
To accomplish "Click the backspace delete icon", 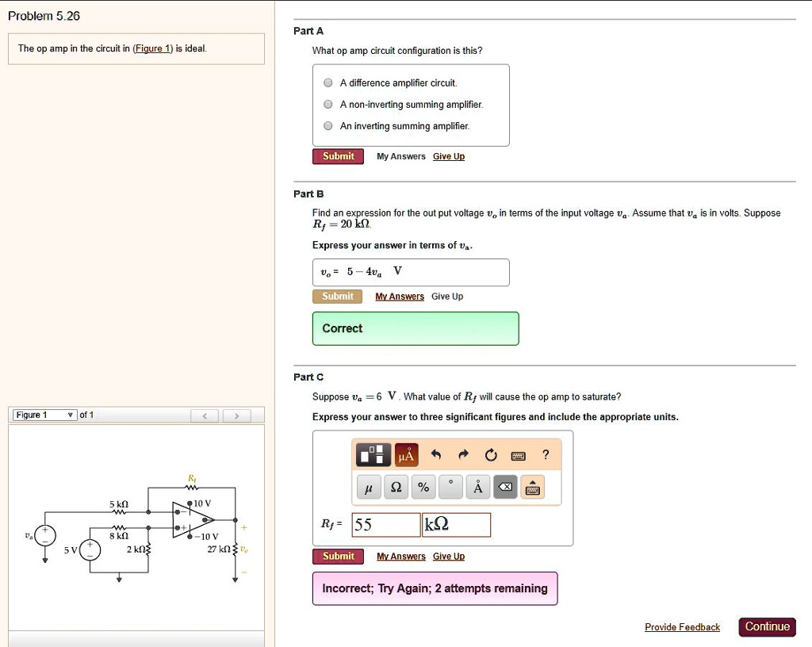I will pos(504,487).
